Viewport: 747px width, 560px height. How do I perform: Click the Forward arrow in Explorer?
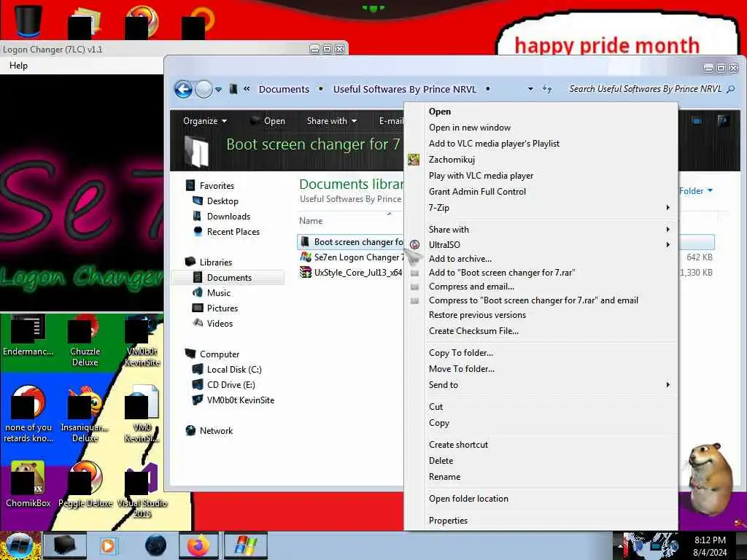click(204, 89)
